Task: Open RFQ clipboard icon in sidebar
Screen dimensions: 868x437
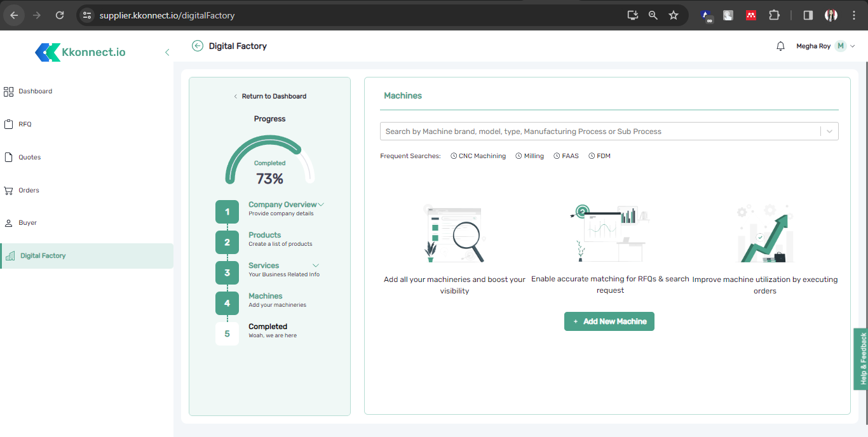Action: pyautogui.click(x=8, y=124)
